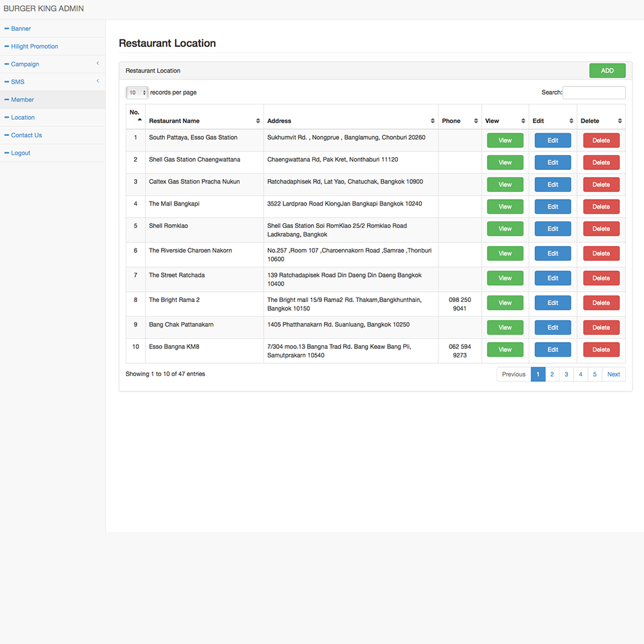
Task: Sort by No. column ascending arrow
Action: pyautogui.click(x=140, y=120)
